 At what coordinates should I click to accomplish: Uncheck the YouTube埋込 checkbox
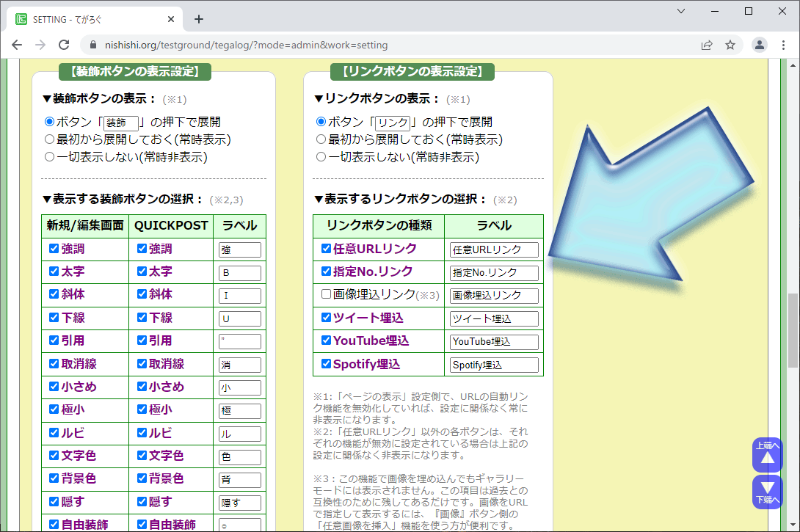click(x=326, y=340)
